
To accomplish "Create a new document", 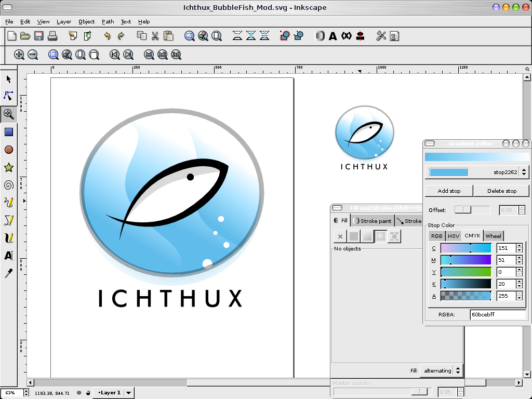I will point(12,36).
